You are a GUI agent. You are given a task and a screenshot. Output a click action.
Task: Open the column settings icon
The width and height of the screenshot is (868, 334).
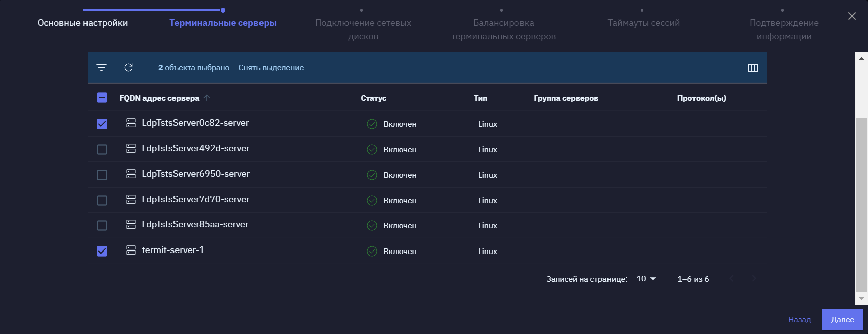pos(753,68)
